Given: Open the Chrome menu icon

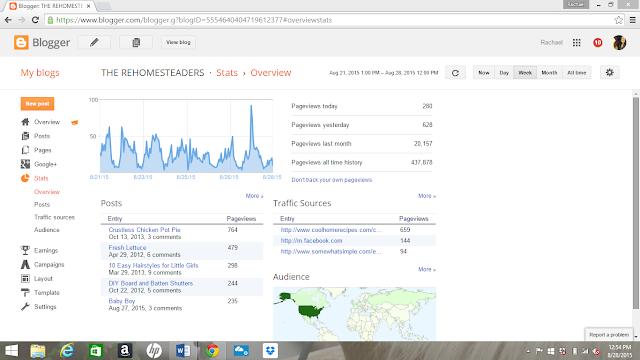Looking at the screenshot, I should point(632,20).
